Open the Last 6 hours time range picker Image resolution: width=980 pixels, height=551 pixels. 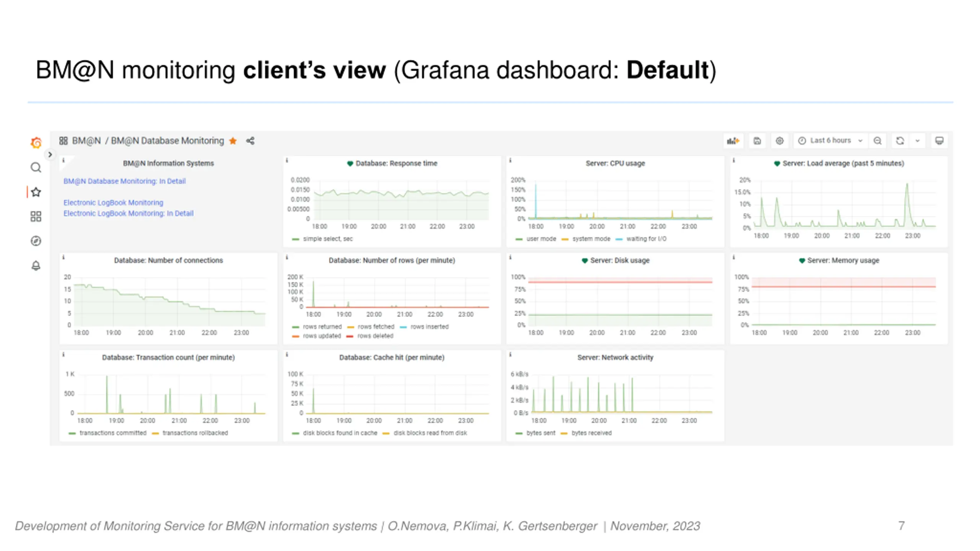(x=830, y=141)
